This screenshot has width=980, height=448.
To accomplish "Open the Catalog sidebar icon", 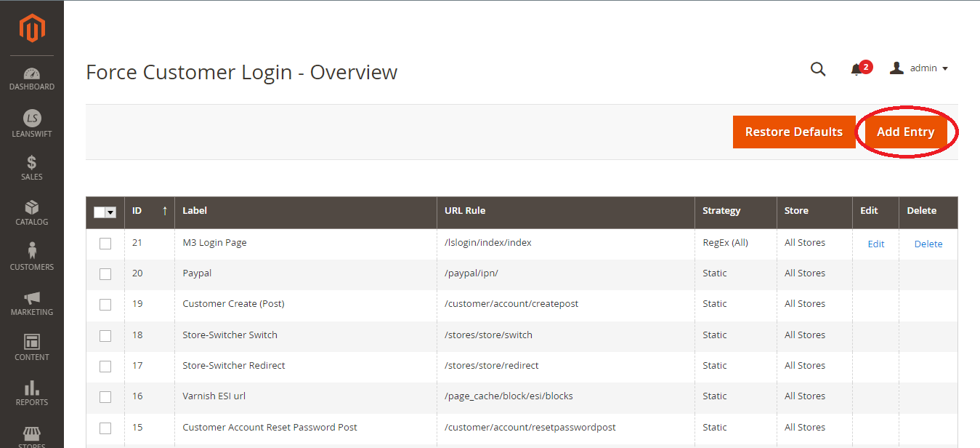I will point(31,211).
